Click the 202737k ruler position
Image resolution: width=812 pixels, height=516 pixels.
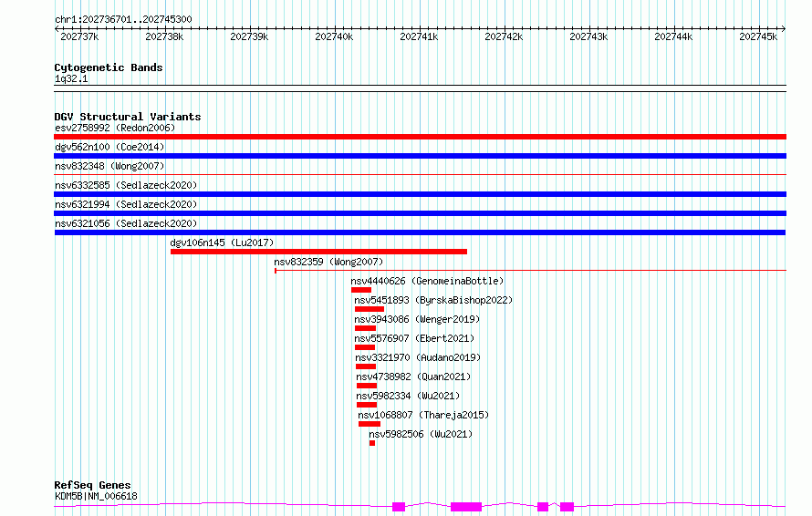point(79,36)
